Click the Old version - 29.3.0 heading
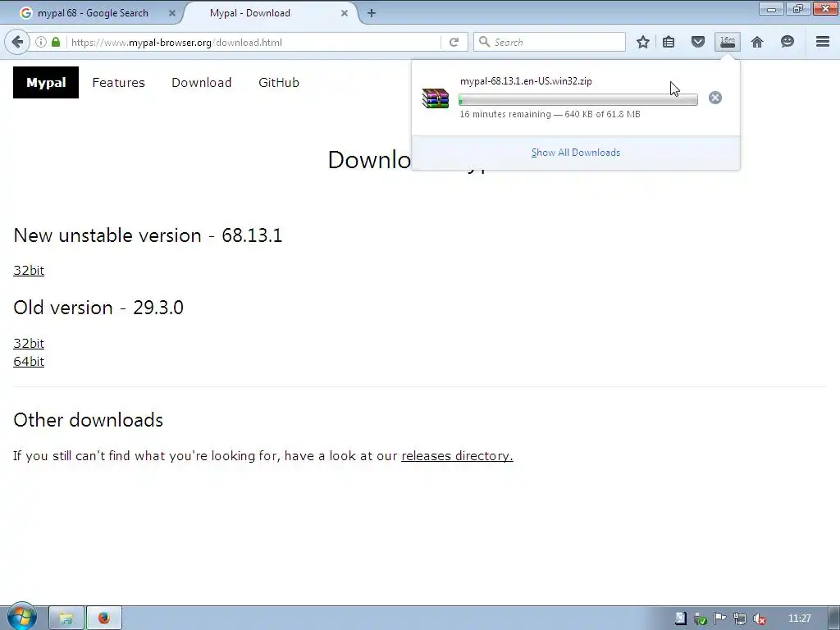This screenshot has width=840, height=630. 98,308
